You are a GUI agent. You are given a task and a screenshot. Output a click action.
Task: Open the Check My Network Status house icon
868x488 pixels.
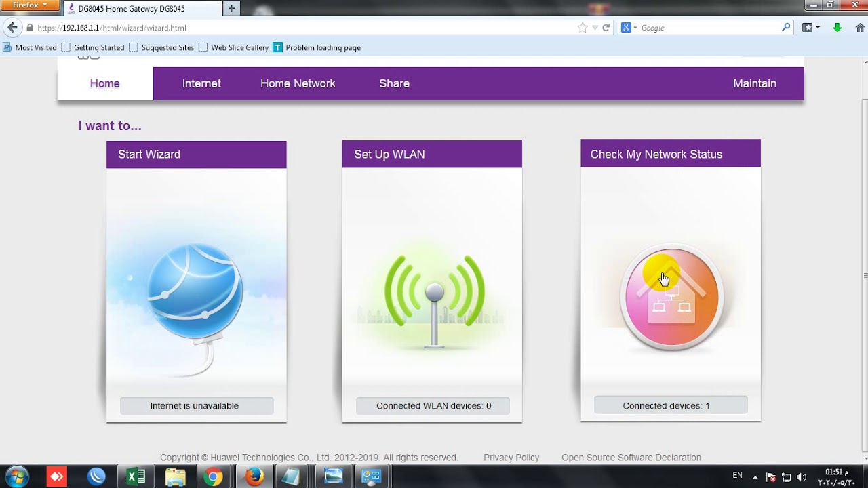tap(671, 297)
